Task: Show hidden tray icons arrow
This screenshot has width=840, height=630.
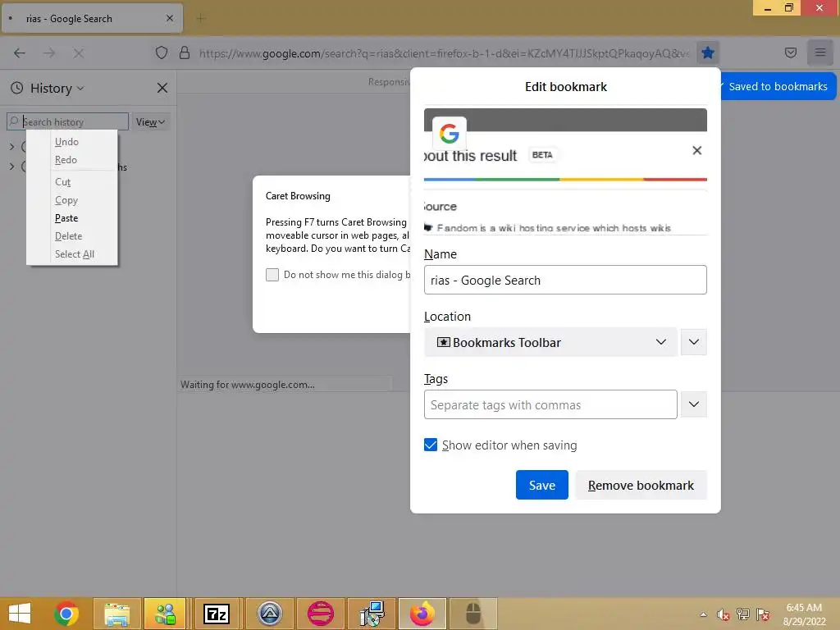Action: tap(703, 614)
